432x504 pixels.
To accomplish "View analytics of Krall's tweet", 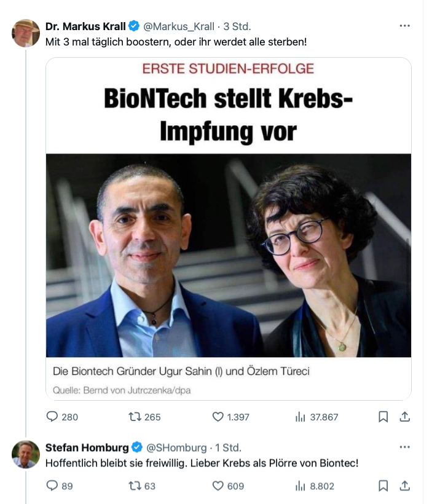I will click(300, 417).
